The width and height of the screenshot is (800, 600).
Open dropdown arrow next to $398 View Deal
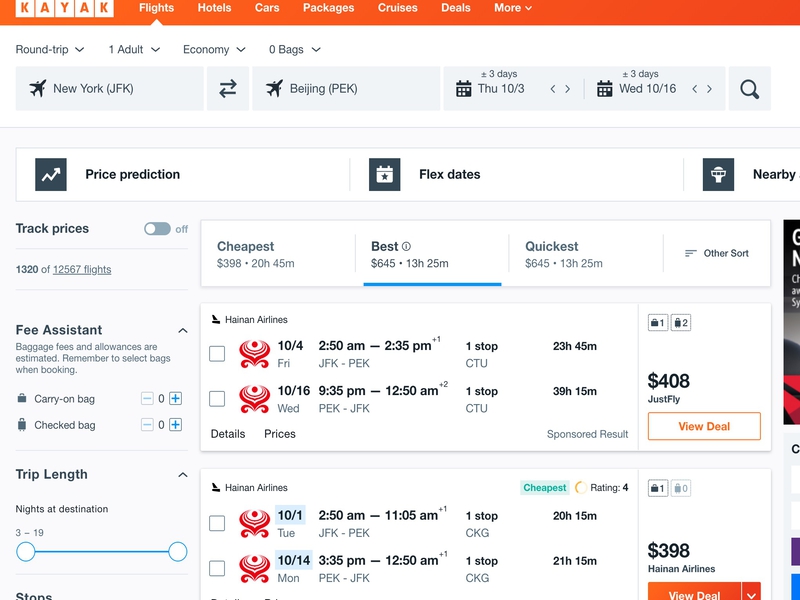point(751,593)
